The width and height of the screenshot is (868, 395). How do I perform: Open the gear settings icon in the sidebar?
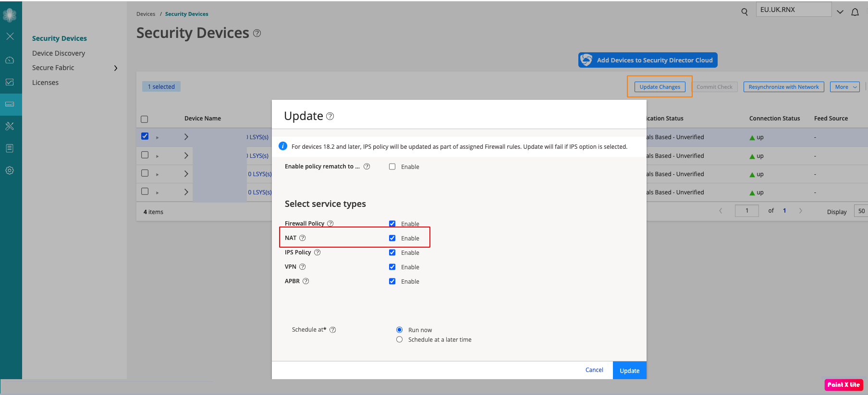10,170
